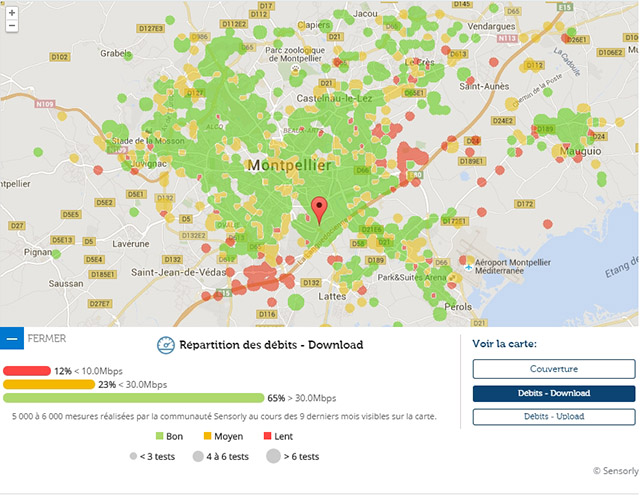Click the red Lent legend swatch

click(x=268, y=436)
